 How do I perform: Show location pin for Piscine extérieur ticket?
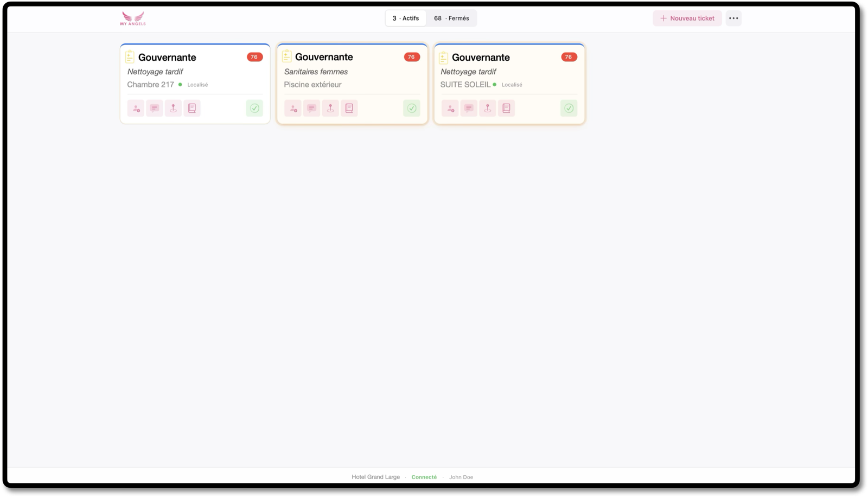coord(330,108)
